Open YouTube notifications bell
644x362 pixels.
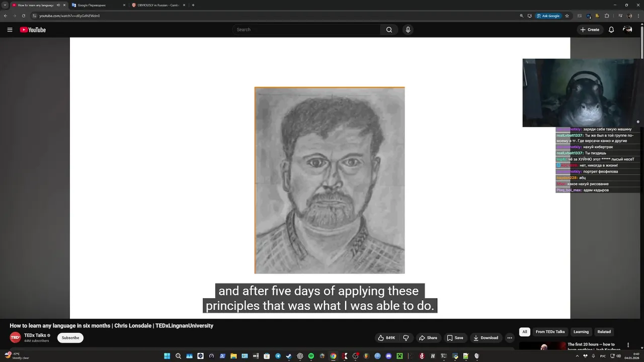tap(611, 30)
